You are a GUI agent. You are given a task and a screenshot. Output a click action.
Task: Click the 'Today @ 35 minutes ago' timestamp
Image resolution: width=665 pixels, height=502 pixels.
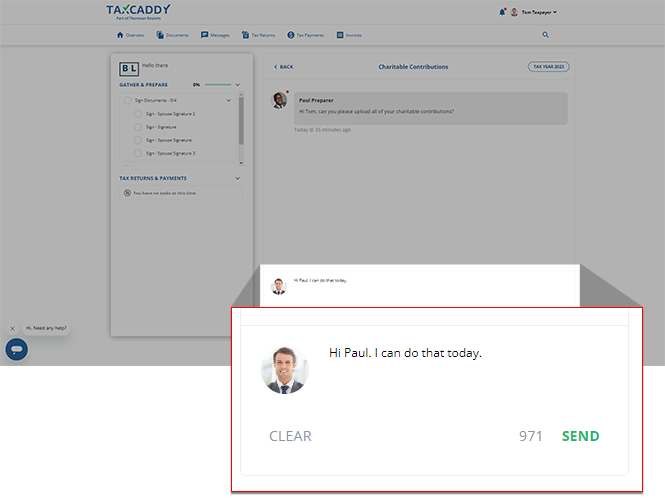click(x=322, y=130)
